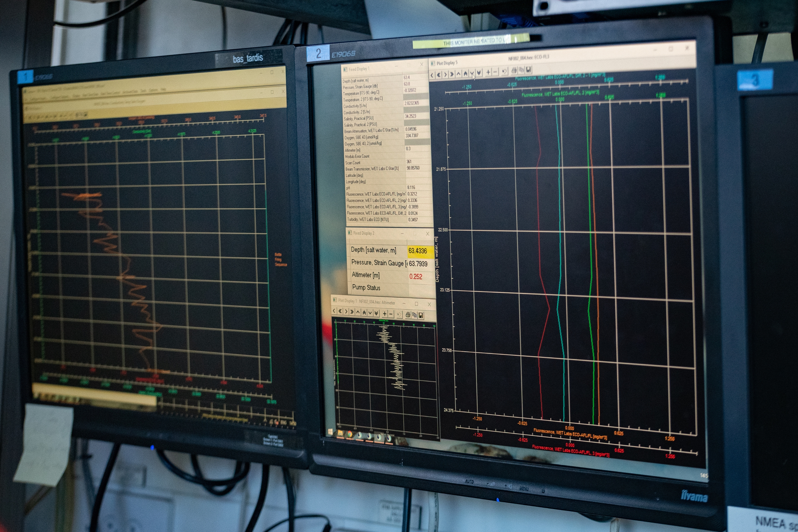The width and height of the screenshot is (798, 532).
Task: Click Depth value 63.4336 highlighted field
Action: (418, 251)
